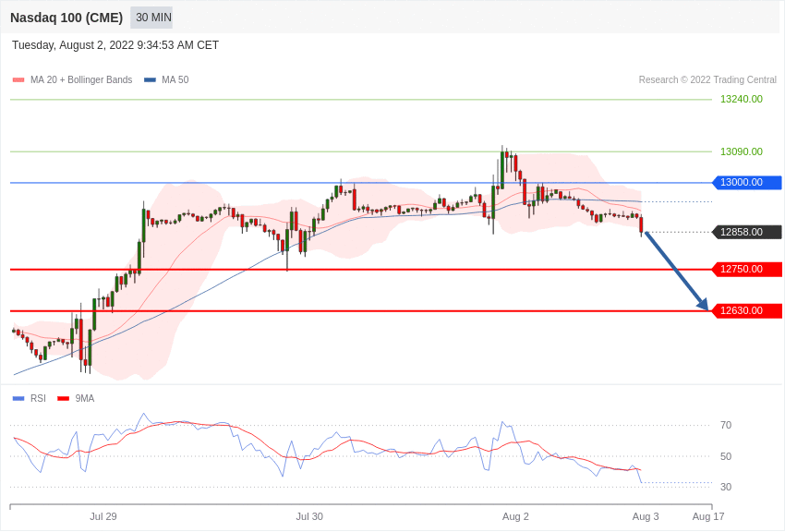Click the 13240.00 resistance level label
The image size is (785, 532).
(x=741, y=99)
